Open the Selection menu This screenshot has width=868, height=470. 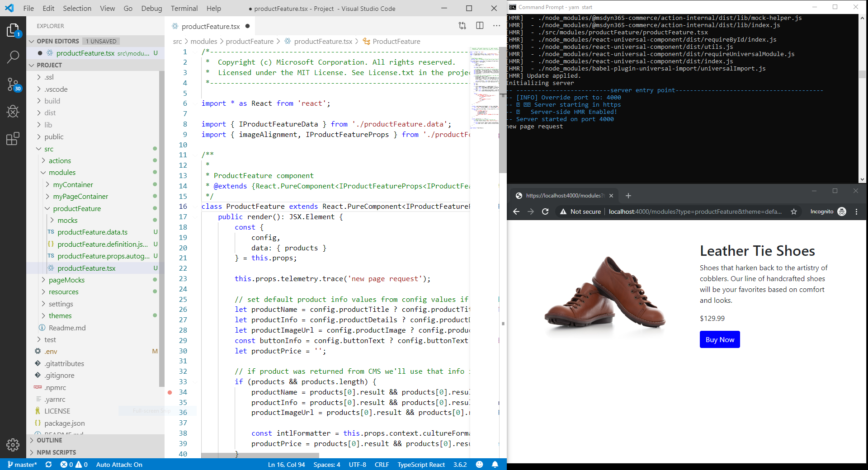coord(77,8)
